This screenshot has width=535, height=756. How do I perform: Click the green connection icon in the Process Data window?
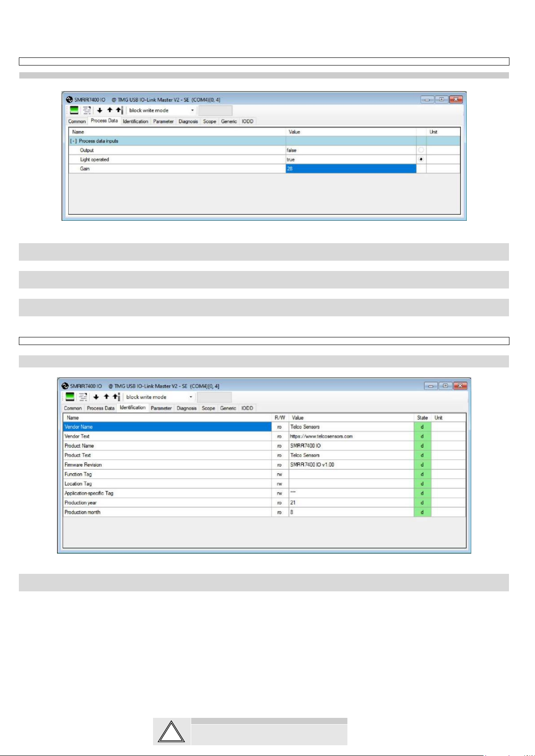(74, 110)
